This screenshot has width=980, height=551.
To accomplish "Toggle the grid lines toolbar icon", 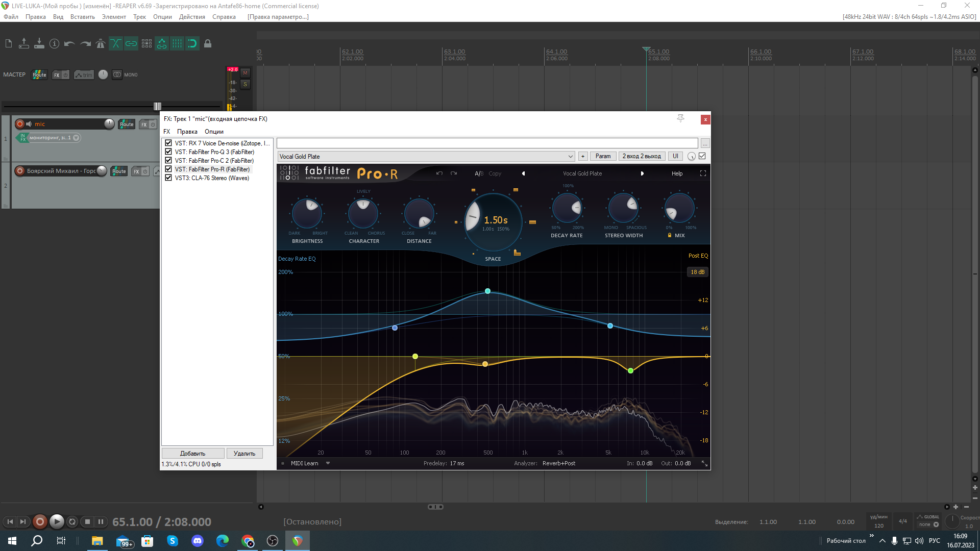I will (x=177, y=44).
